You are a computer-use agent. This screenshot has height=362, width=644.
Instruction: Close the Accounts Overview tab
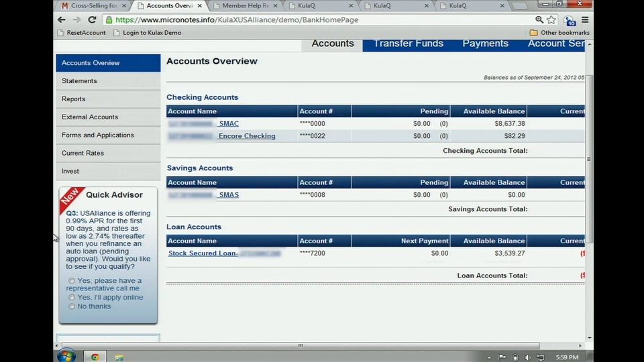(200, 6)
